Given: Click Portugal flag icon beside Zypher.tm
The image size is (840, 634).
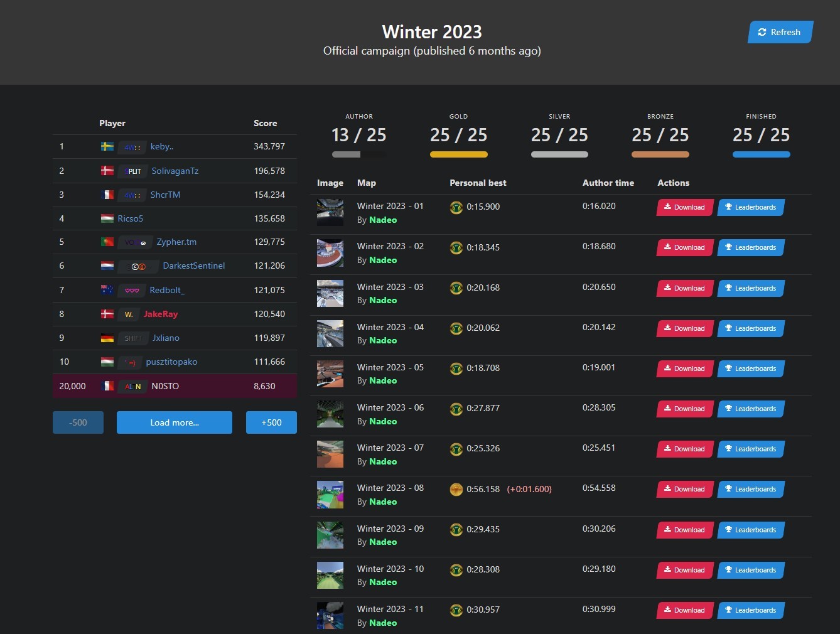Looking at the screenshot, I should (107, 242).
